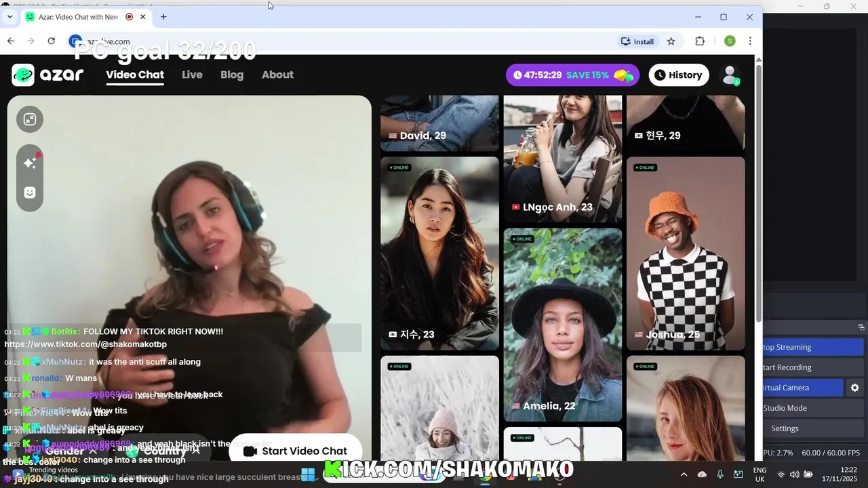Reload the Azar page
Screen dimensions: 868x488
pyautogui.click(x=51, y=41)
